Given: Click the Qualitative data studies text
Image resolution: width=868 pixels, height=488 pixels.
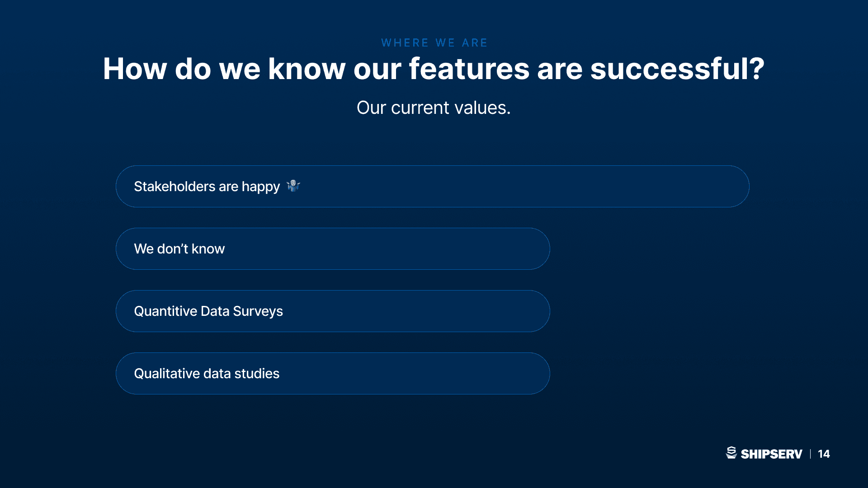Looking at the screenshot, I should click(x=207, y=374).
